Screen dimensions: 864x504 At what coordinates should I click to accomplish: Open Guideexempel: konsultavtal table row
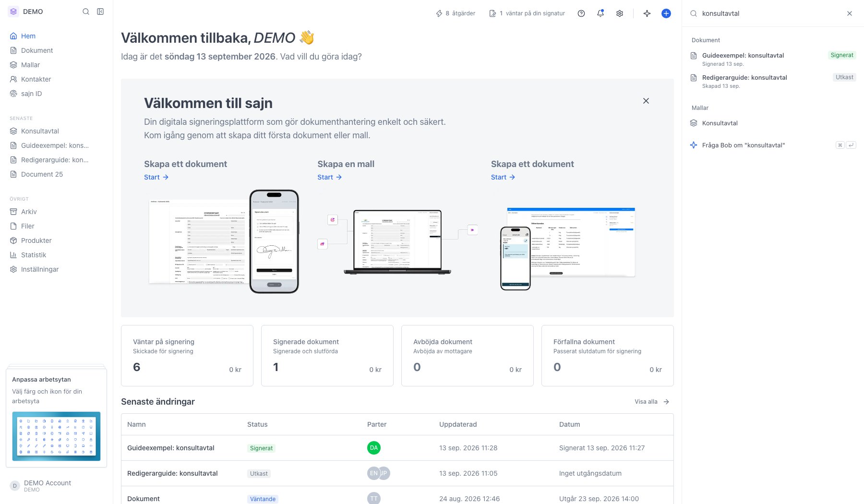pyautogui.click(x=397, y=448)
